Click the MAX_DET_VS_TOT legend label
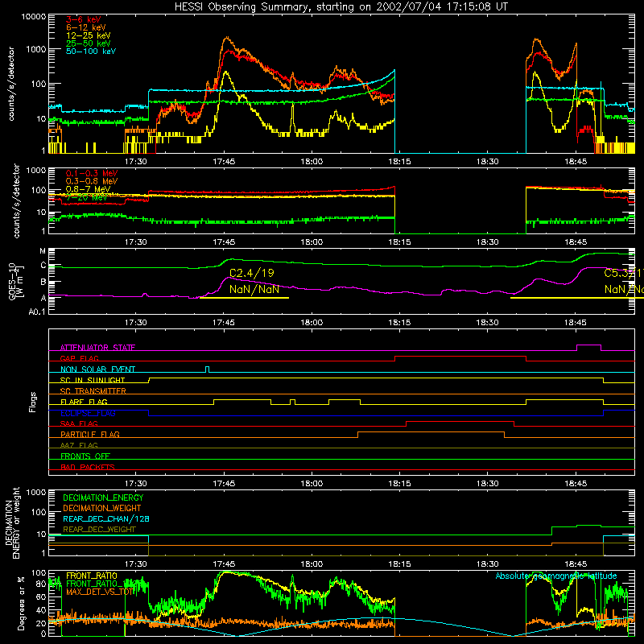 [x=100, y=592]
